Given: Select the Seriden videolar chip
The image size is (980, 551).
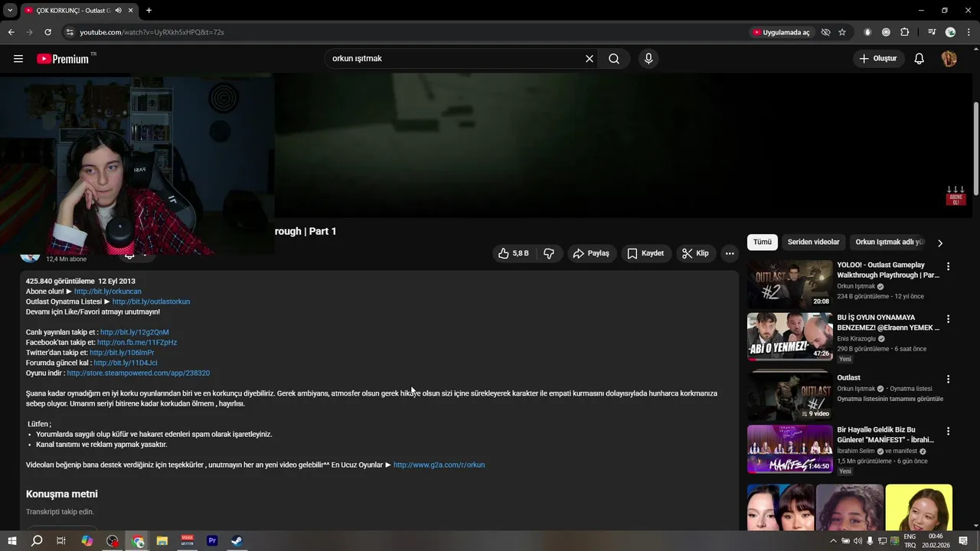Looking at the screenshot, I should point(814,242).
